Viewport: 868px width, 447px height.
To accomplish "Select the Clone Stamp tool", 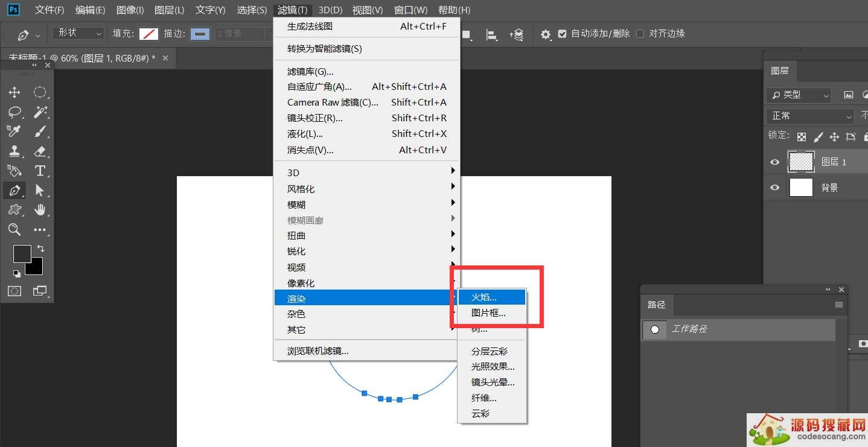I will pos(14,151).
